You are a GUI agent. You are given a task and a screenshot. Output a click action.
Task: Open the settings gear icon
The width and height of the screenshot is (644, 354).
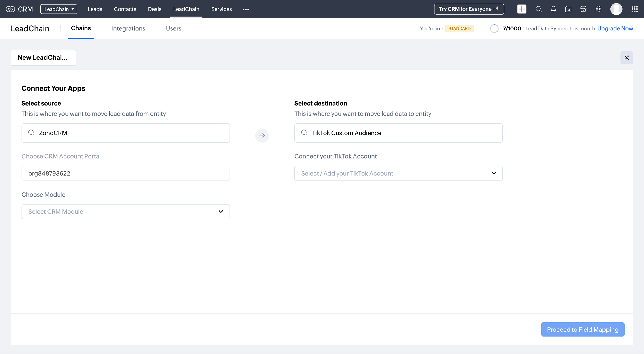click(x=598, y=9)
